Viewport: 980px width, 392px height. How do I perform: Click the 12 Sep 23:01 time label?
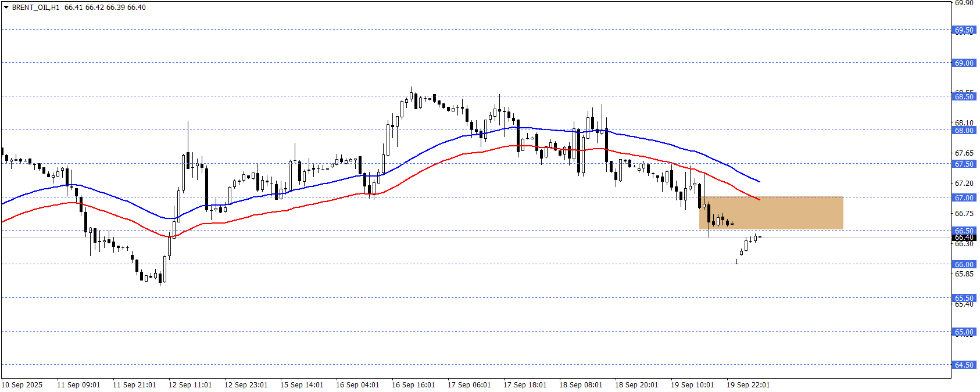pos(246,384)
